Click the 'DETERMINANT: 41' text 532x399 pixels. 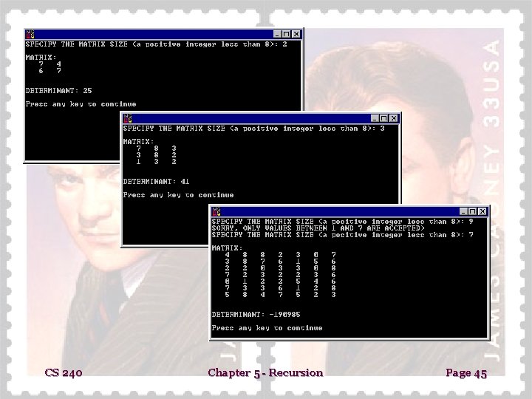[156, 182]
